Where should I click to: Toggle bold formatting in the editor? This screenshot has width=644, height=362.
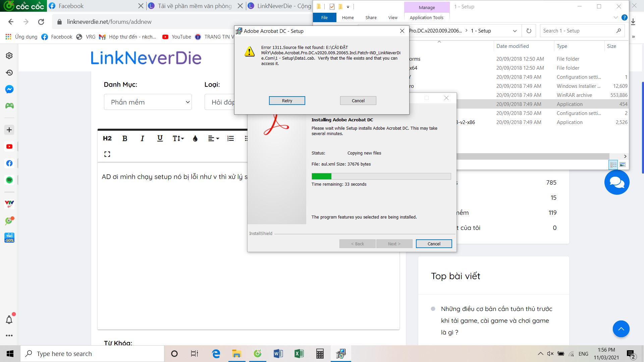(124, 138)
